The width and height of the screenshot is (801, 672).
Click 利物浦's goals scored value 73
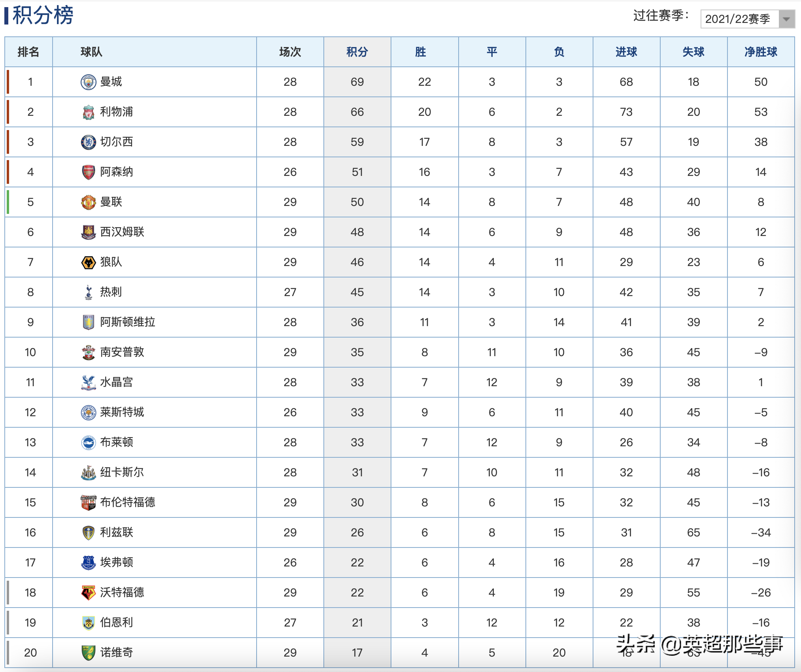click(626, 112)
